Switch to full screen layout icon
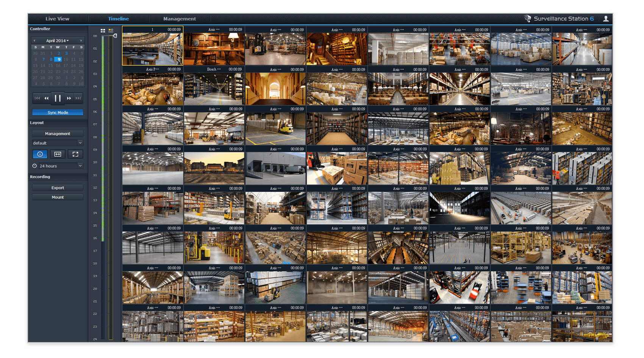The width and height of the screenshot is (644, 358). point(75,154)
